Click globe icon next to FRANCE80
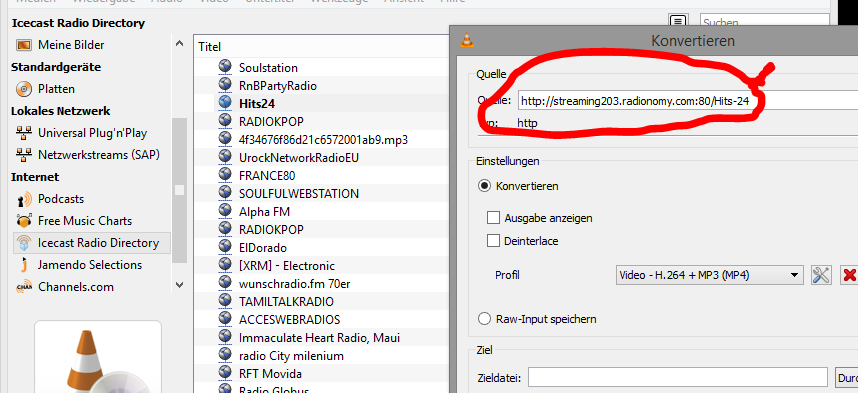Image resolution: width=858 pixels, height=393 pixels. (x=225, y=174)
